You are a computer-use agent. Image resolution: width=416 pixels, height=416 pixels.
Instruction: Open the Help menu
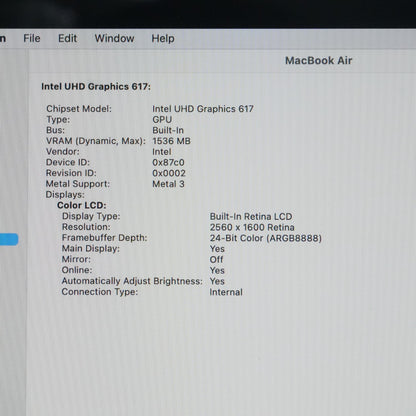coord(163,39)
